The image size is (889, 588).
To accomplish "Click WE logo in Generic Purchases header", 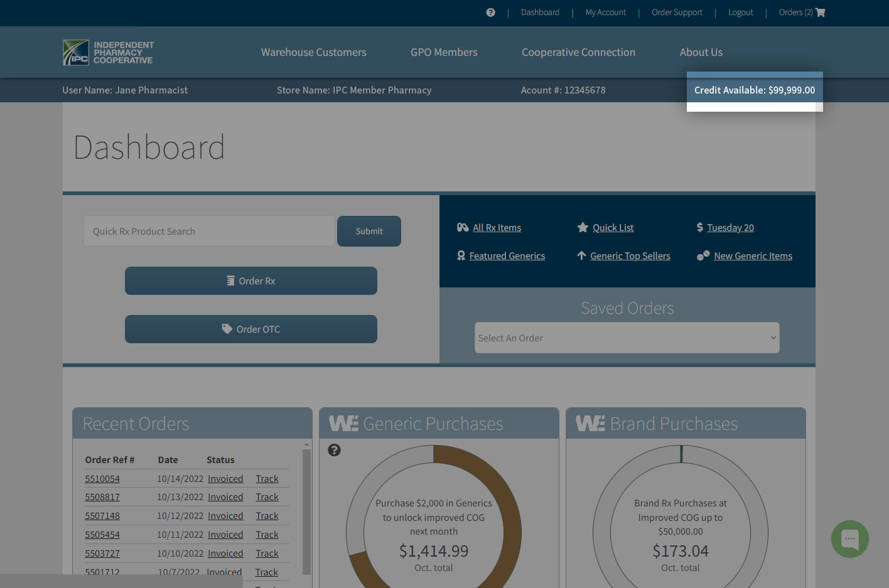I will pos(343,424).
